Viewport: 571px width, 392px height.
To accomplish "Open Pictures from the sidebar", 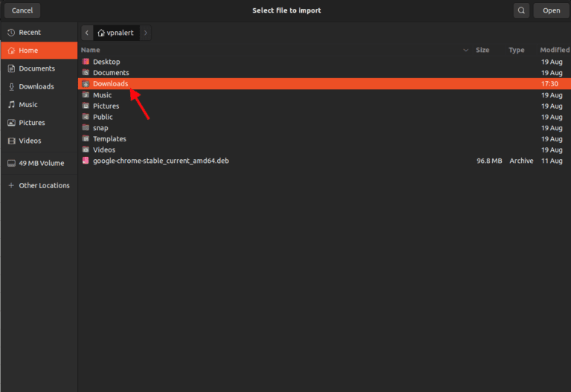I will point(39,123).
